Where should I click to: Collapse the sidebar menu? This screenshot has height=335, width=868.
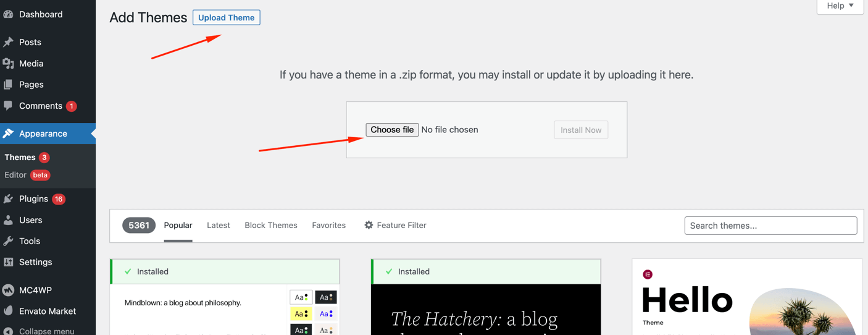pos(46,331)
